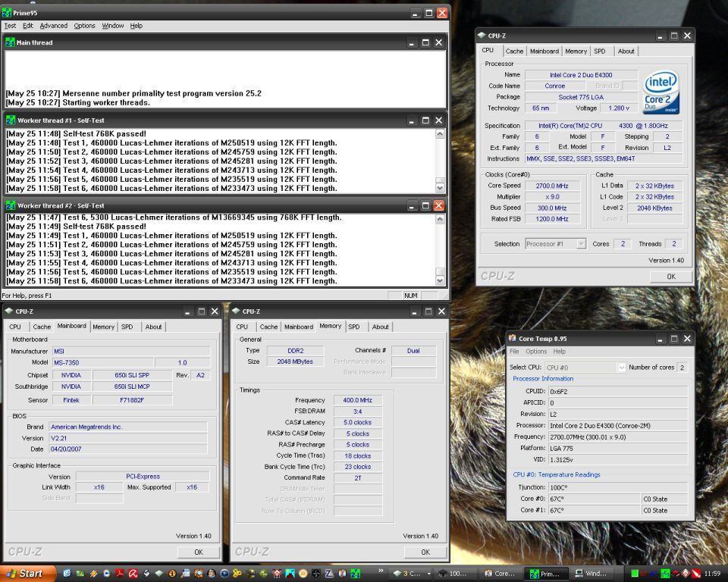Viewport: 728px width, 582px height.
Task: Click the Windows Start button
Action: coord(28,573)
